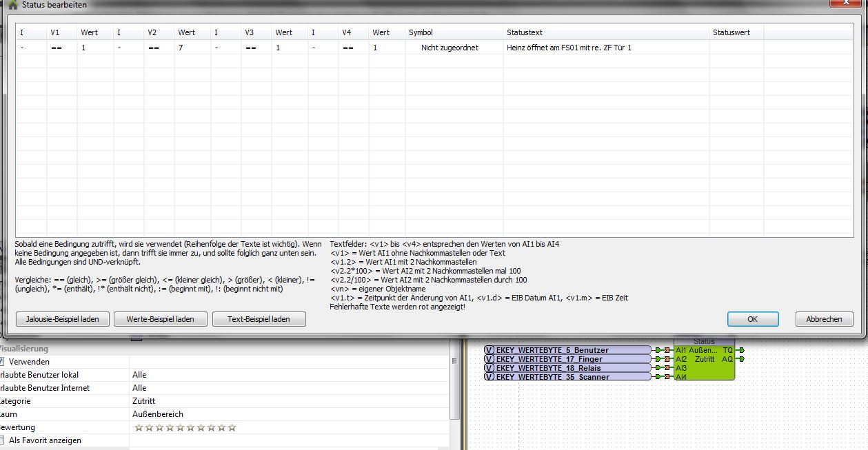This screenshot has width=868, height=450.
Task: Click the Alle value for Benutzer lokal
Action: click(139, 375)
